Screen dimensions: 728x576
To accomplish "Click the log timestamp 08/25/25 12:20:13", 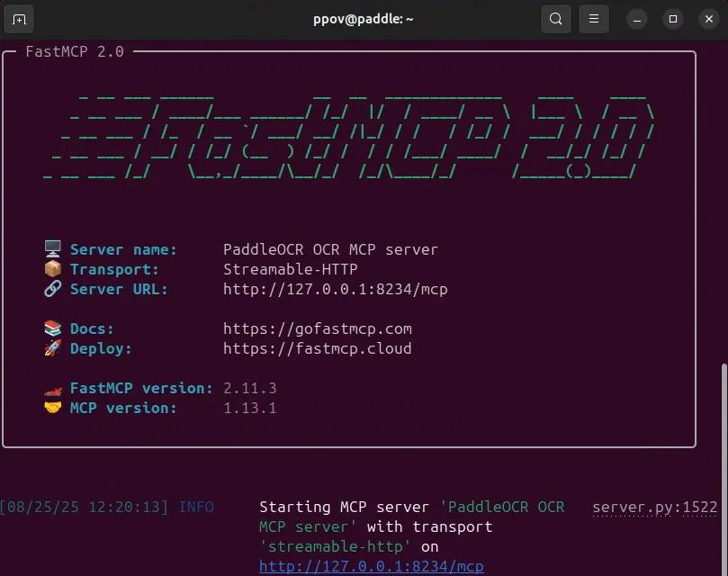I will [83, 507].
